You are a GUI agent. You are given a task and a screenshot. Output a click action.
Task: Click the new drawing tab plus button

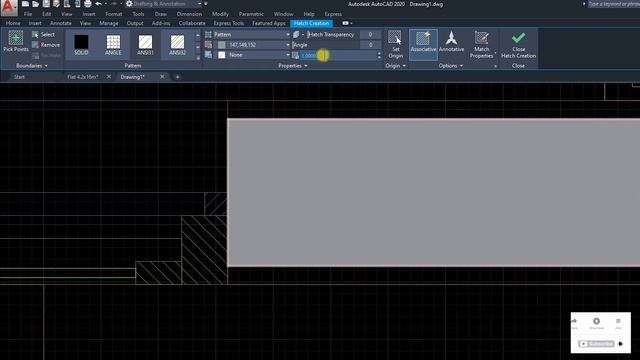pos(177,77)
